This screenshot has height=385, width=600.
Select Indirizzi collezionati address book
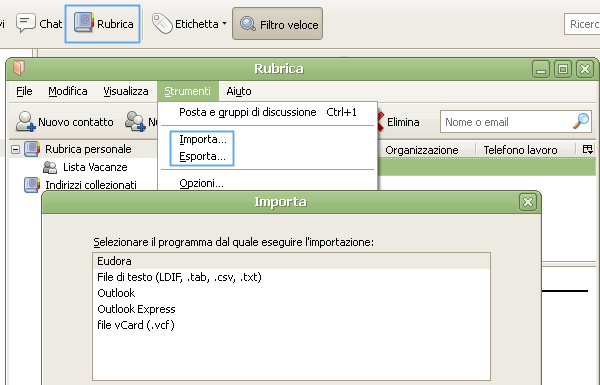click(x=91, y=185)
